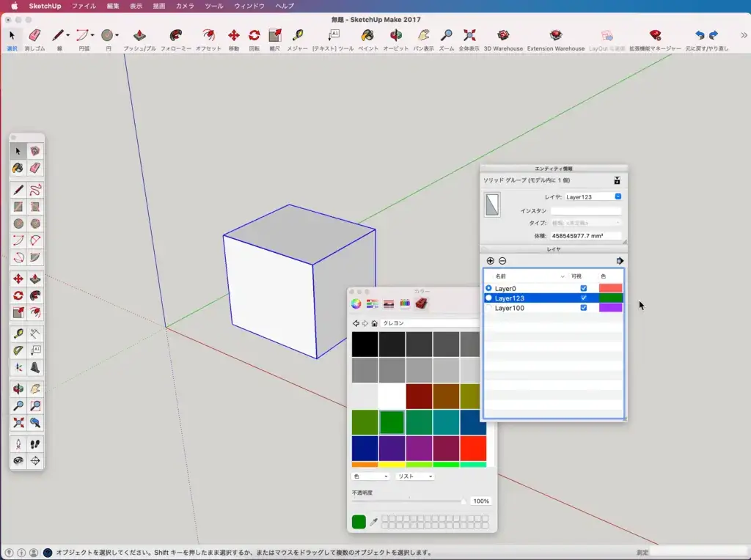Expand the 円 tool dropdown arrow
The width and height of the screenshot is (751, 560).
pyautogui.click(x=117, y=35)
